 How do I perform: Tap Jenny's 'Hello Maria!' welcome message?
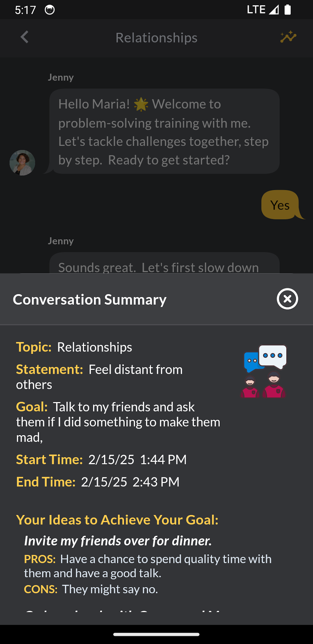[x=164, y=132]
